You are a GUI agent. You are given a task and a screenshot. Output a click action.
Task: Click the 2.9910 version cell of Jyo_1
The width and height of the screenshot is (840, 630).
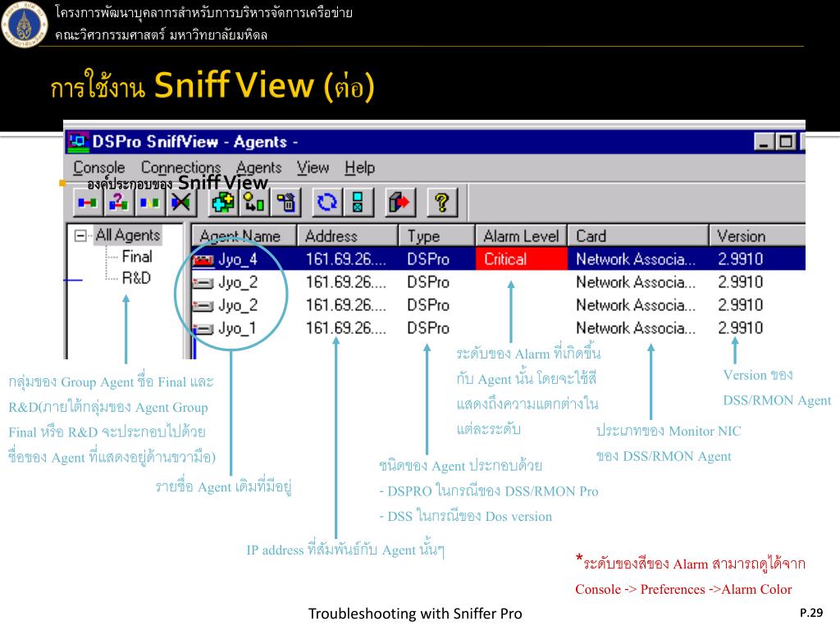[x=741, y=328]
